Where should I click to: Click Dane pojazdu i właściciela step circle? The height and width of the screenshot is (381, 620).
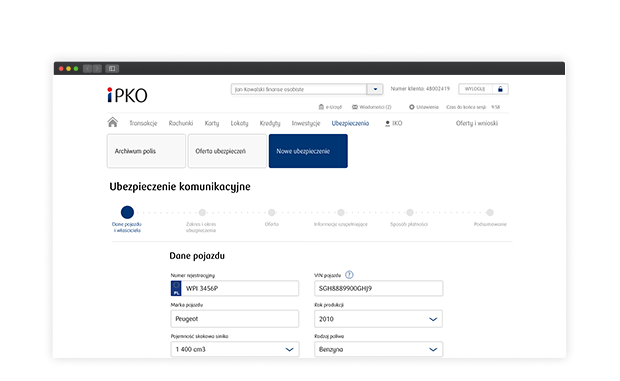click(x=127, y=212)
